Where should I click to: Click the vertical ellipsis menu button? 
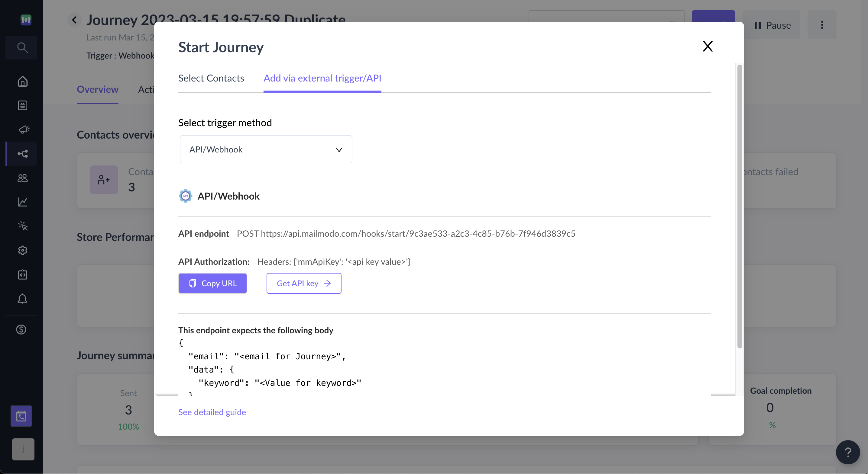click(821, 24)
